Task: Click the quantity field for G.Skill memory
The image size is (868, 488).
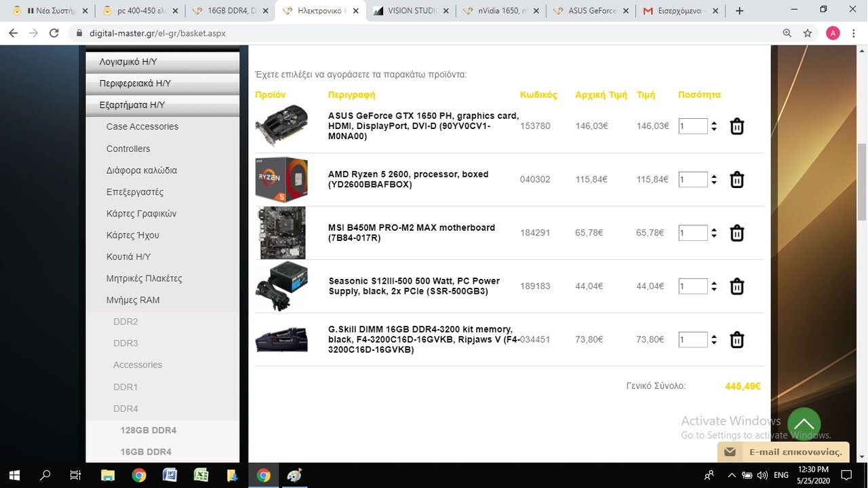Action: (693, 339)
